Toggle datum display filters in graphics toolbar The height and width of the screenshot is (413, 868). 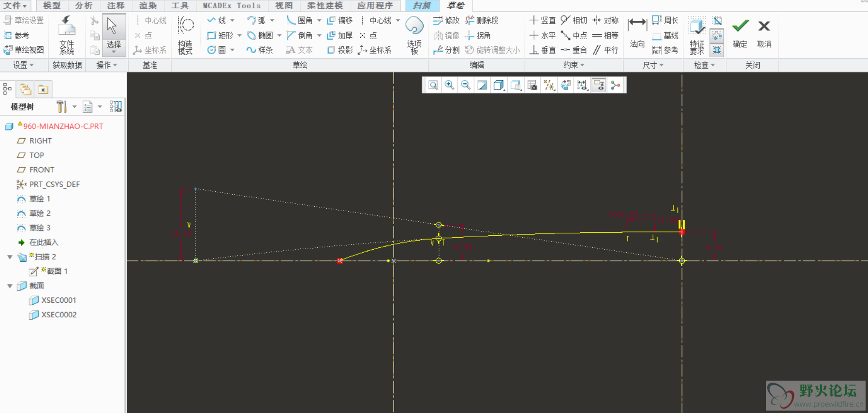click(549, 85)
